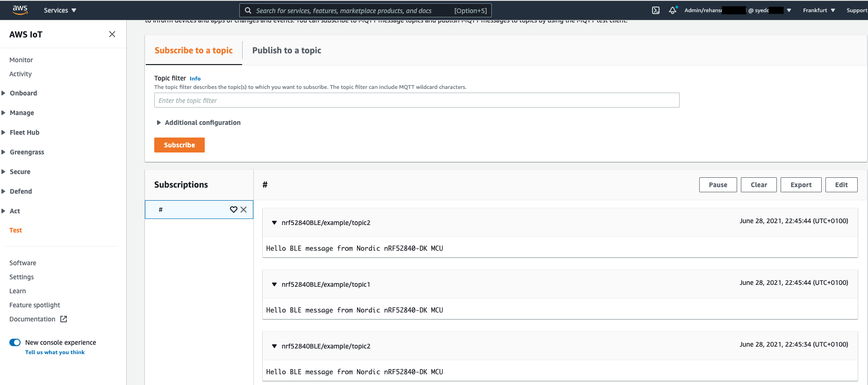Select Test in sidebar

(15, 230)
